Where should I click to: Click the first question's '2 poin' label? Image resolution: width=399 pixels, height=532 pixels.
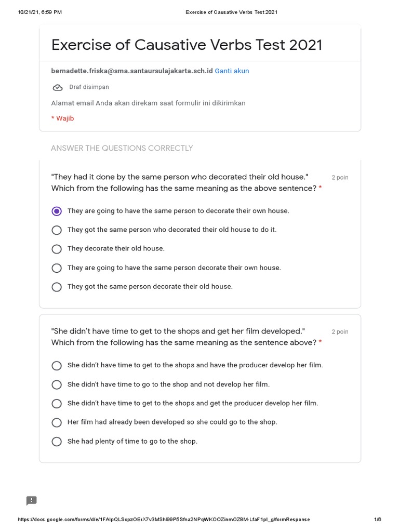pyautogui.click(x=340, y=178)
